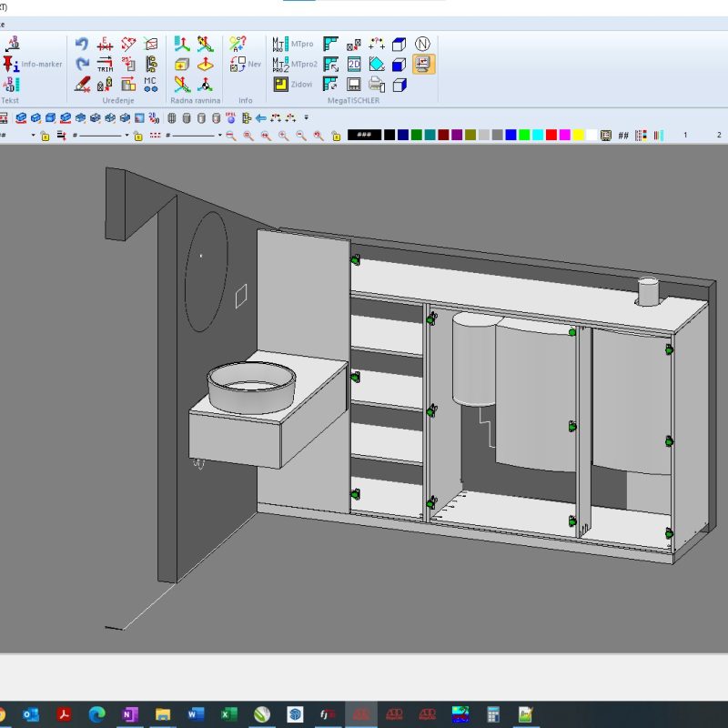
Task: Open Excel from the taskbar
Action: point(229,713)
